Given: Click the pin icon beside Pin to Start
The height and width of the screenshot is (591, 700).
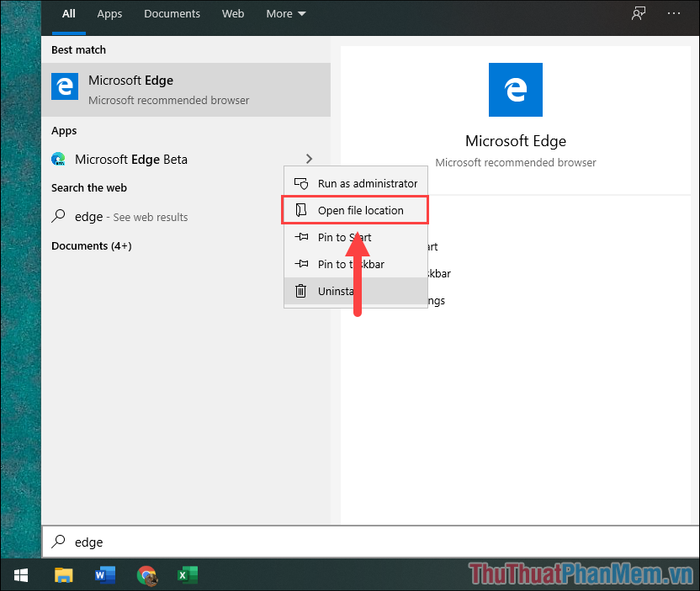Looking at the screenshot, I should click(x=301, y=237).
